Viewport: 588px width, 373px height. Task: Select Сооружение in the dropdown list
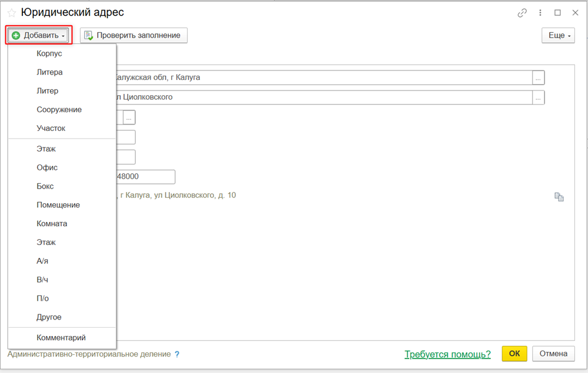click(59, 109)
